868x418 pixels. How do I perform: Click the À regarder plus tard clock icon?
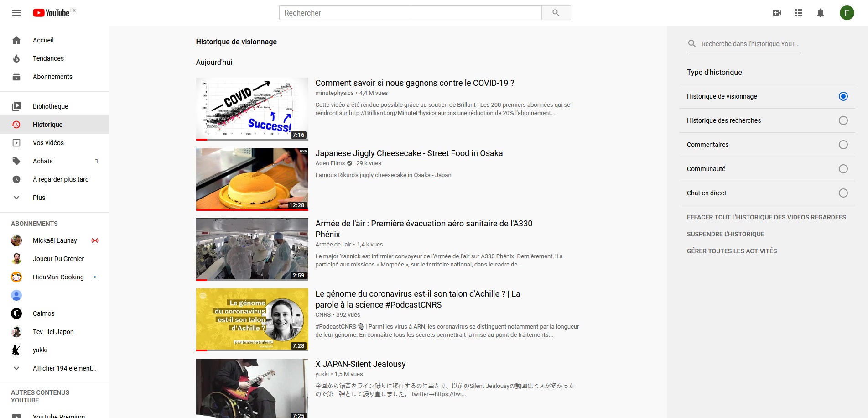click(16, 179)
